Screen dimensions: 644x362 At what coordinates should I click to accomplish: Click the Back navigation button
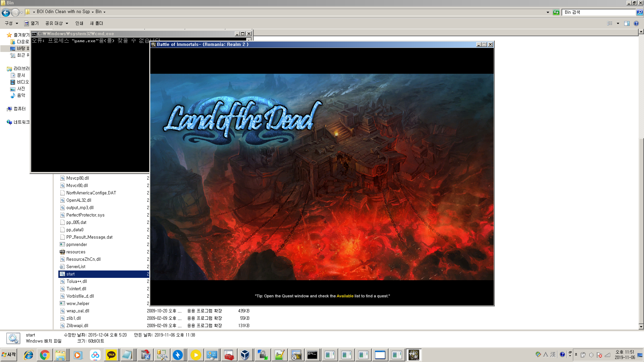[6, 13]
